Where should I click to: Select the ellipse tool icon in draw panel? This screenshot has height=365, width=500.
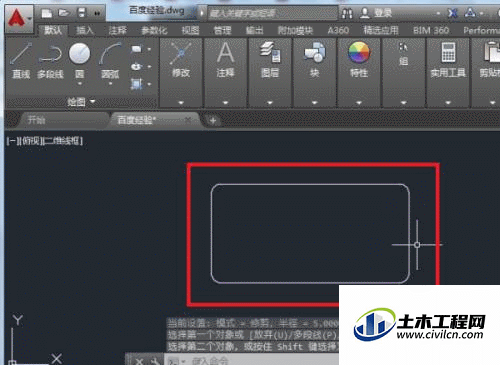tap(136, 66)
